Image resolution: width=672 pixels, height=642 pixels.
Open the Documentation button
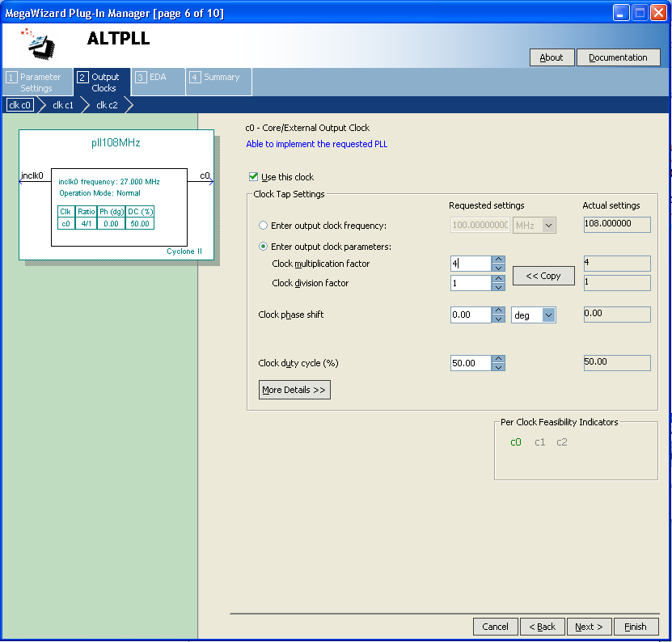[618, 57]
